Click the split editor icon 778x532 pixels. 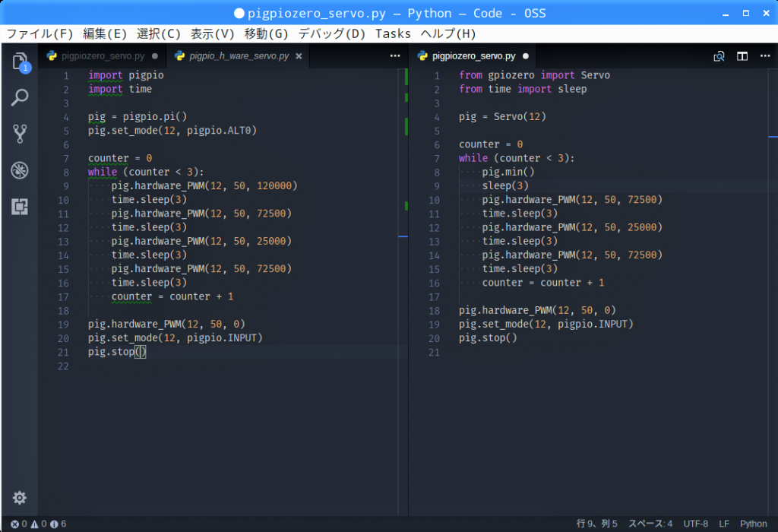(x=742, y=56)
